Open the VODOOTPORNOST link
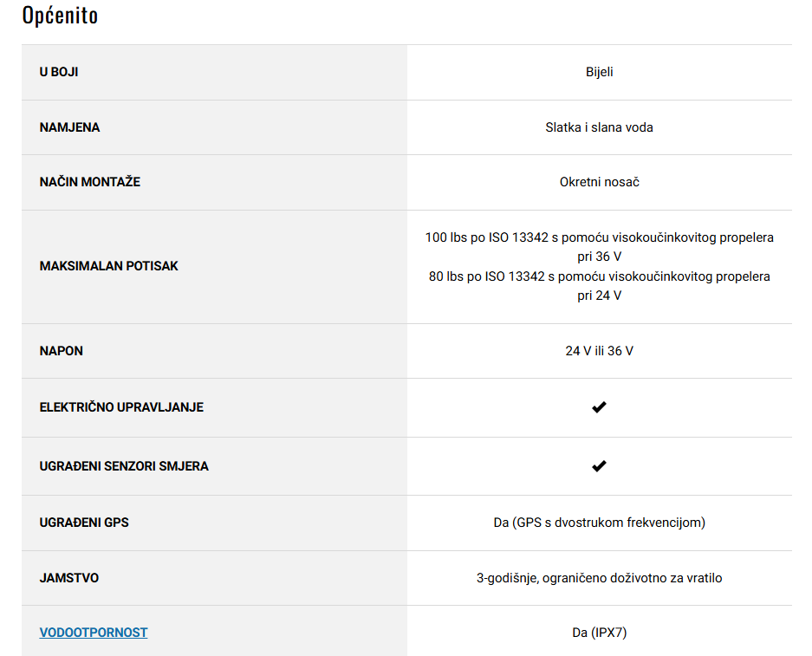 pos(94,633)
